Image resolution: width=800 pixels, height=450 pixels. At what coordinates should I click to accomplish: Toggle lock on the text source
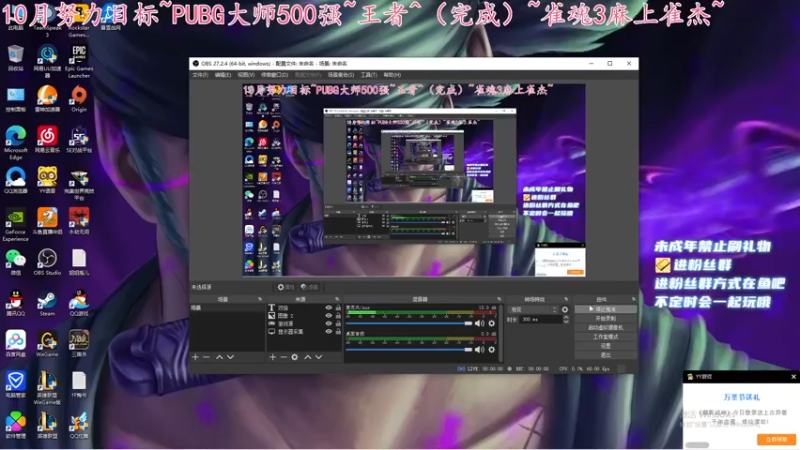coord(338,308)
